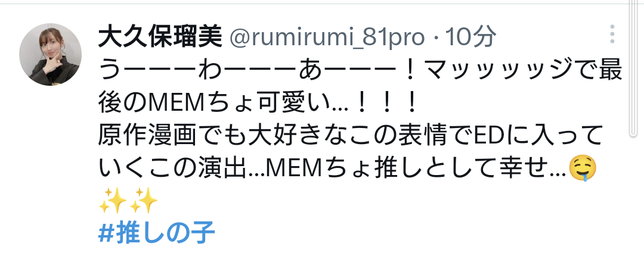This screenshot has height=256, width=644.
Task: Open the #推しの子 hashtag
Action: (x=156, y=233)
